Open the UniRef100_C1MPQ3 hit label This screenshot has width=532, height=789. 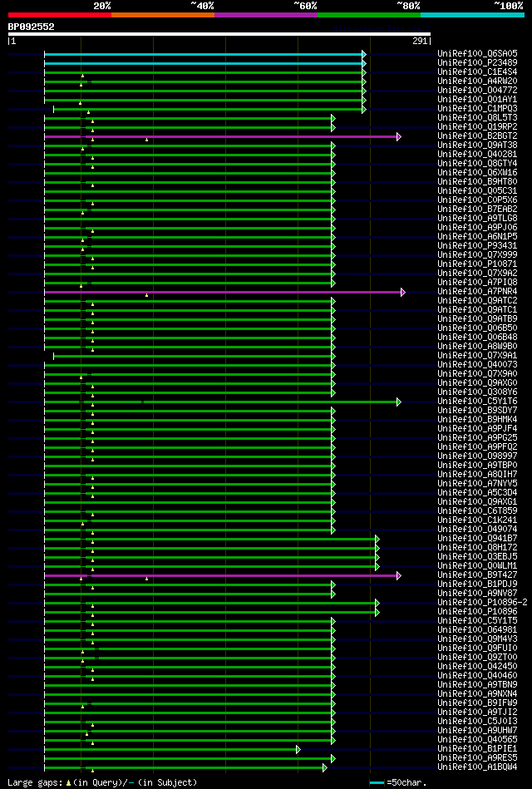[477, 108]
